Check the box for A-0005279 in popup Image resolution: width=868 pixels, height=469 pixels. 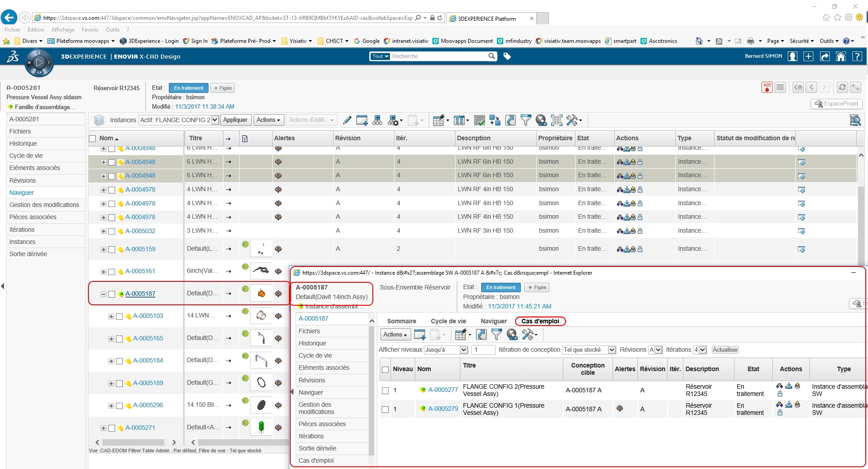pos(385,409)
